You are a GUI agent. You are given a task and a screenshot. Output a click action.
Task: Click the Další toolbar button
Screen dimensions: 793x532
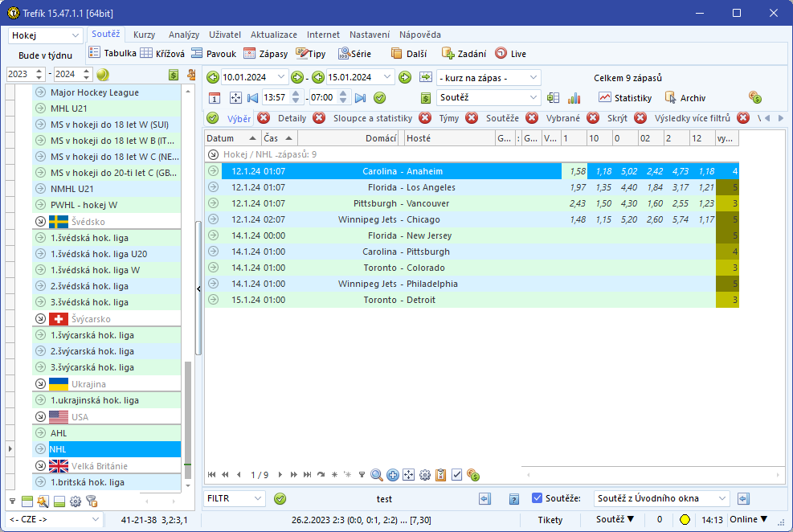click(409, 53)
